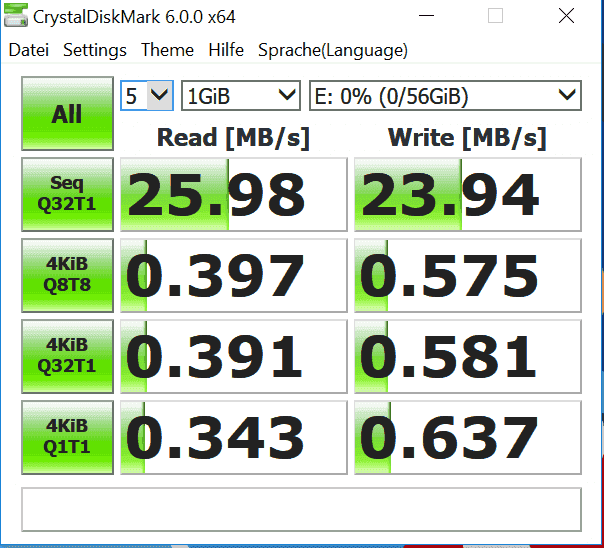Open the Theme menu
This screenshot has height=548, width=604.
(x=168, y=50)
